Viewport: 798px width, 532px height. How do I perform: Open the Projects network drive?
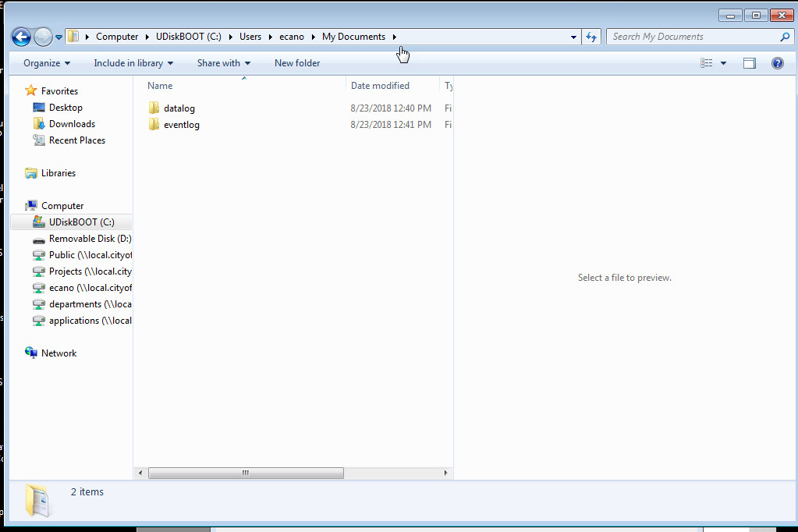(90, 271)
